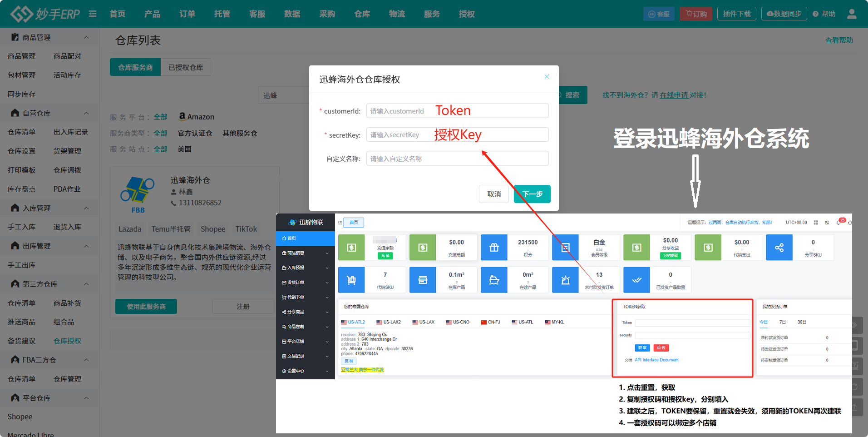This screenshot has height=437, width=868.
Task: Click the 订购 button in header
Action: pyautogui.click(x=696, y=14)
